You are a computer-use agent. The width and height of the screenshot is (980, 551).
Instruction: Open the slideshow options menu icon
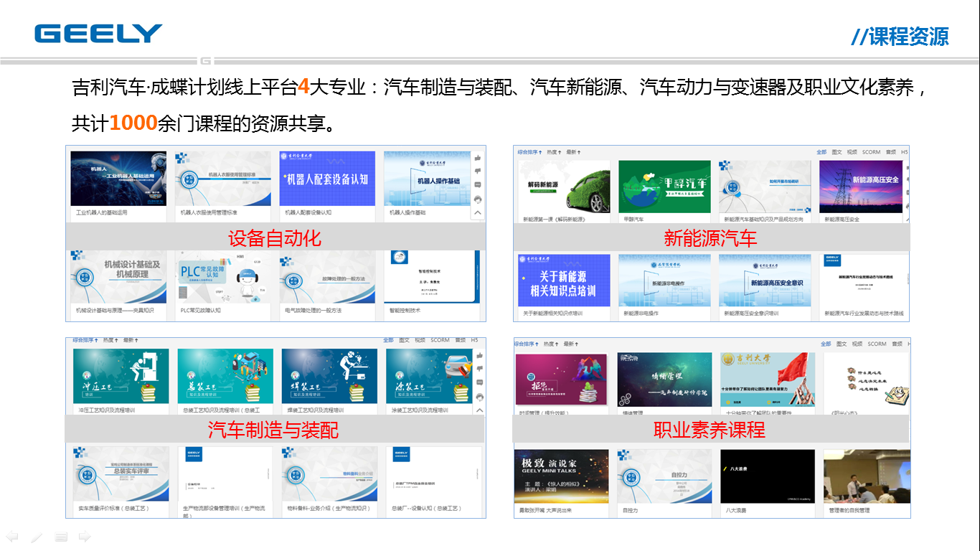pyautogui.click(x=61, y=536)
